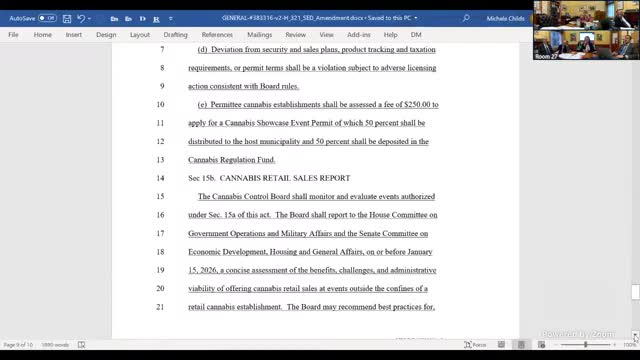Switch to Read Mode view icon
This screenshot has width=640, height=360.
[x=501, y=345]
